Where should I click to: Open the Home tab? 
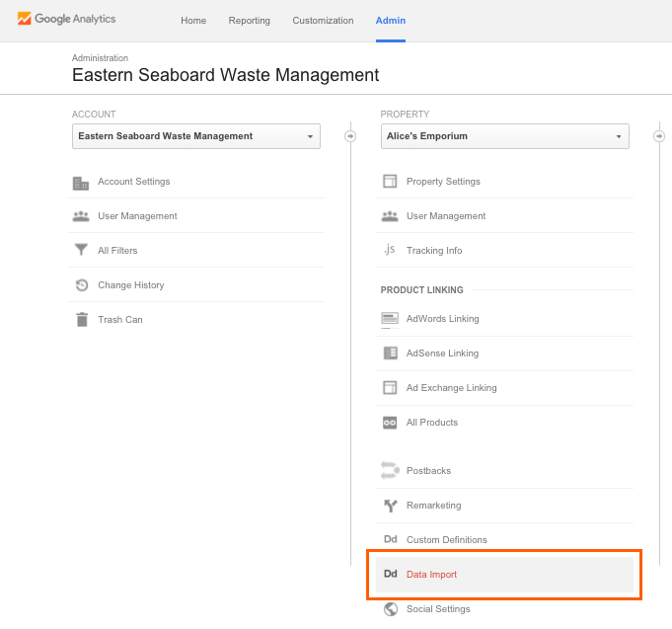(x=193, y=20)
